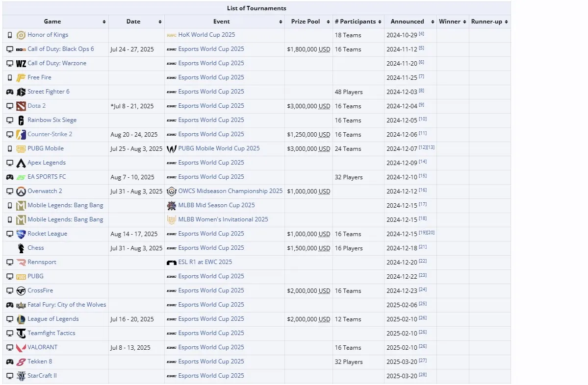This screenshot has height=385, width=588.
Task: Open the PUBG Mobile World Cup 2025 link
Action: pyautogui.click(x=219, y=148)
